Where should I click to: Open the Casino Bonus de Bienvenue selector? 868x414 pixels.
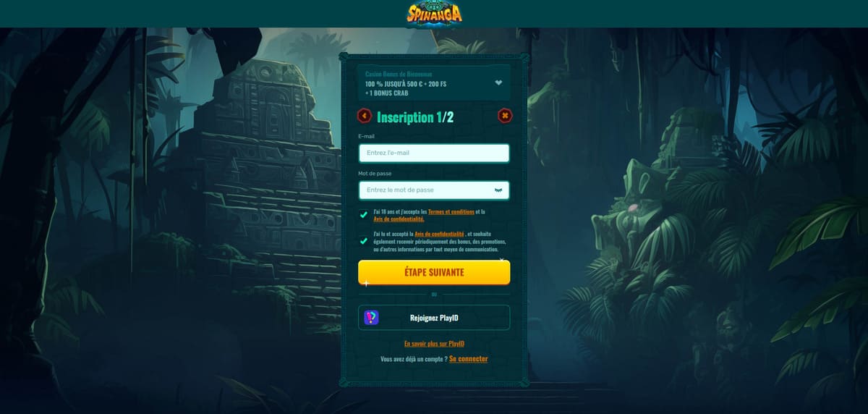(x=434, y=83)
